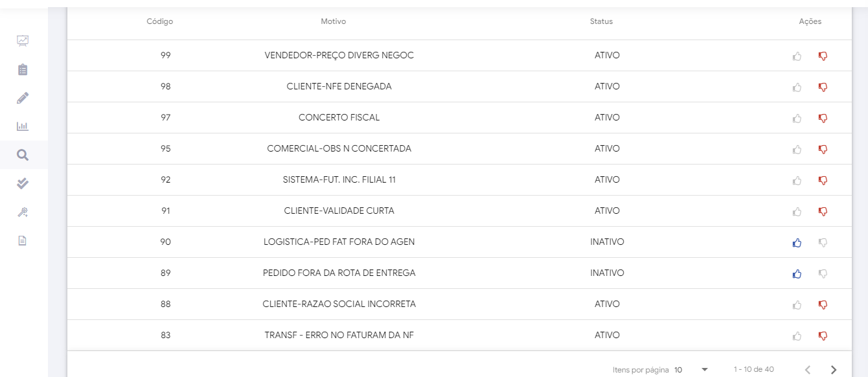
Task: Click the magnifier search sidebar icon
Action: pyautogui.click(x=23, y=155)
